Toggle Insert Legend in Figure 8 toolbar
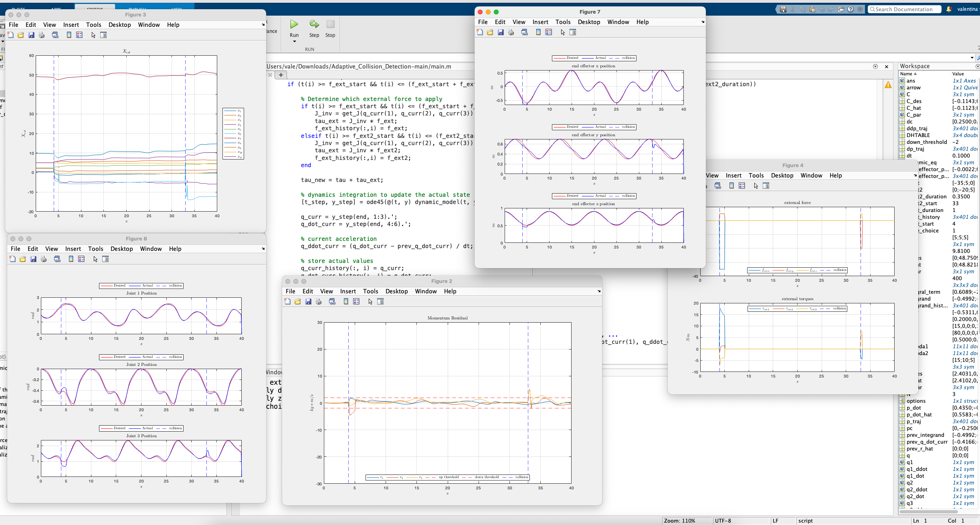The image size is (980, 525). click(x=81, y=259)
